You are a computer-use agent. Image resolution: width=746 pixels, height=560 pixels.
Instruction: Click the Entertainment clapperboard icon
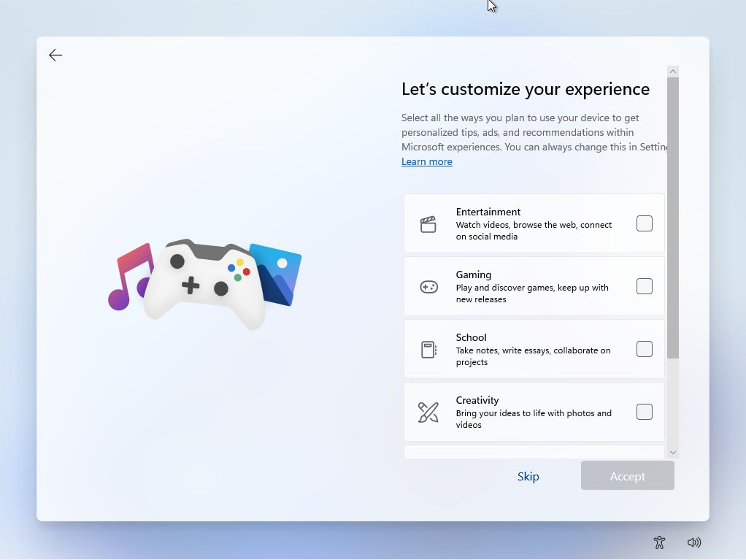pyautogui.click(x=428, y=224)
